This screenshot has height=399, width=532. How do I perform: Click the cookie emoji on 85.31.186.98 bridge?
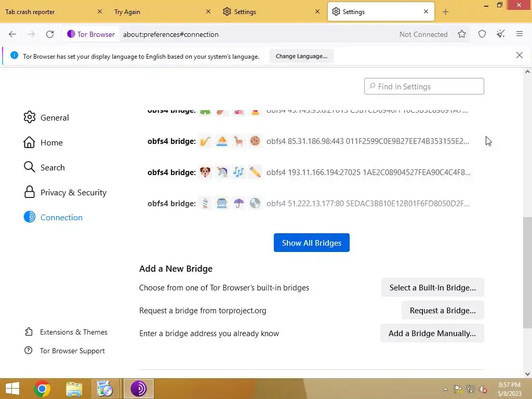[255, 141]
